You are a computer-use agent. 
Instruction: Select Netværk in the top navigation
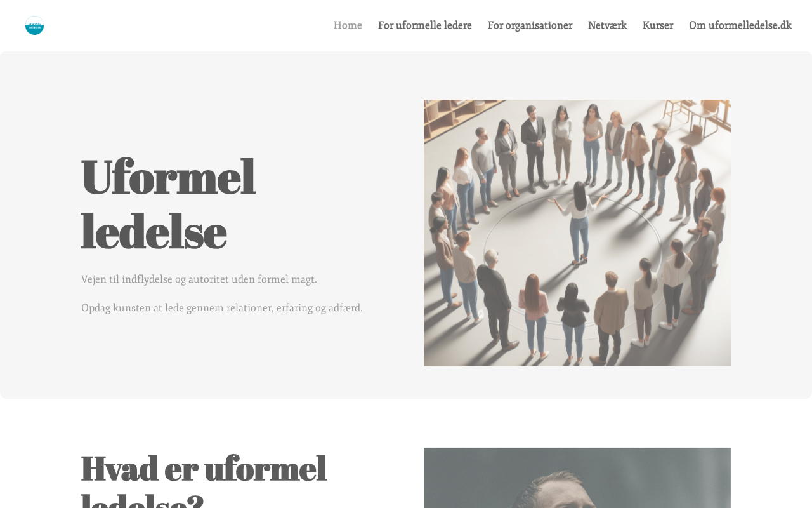pos(607,25)
